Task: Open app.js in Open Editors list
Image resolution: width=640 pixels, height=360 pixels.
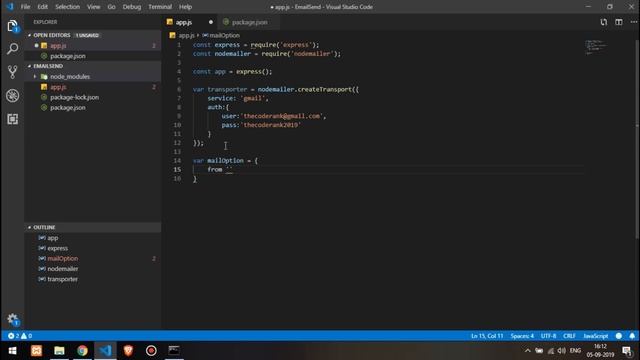Action: tap(58, 45)
